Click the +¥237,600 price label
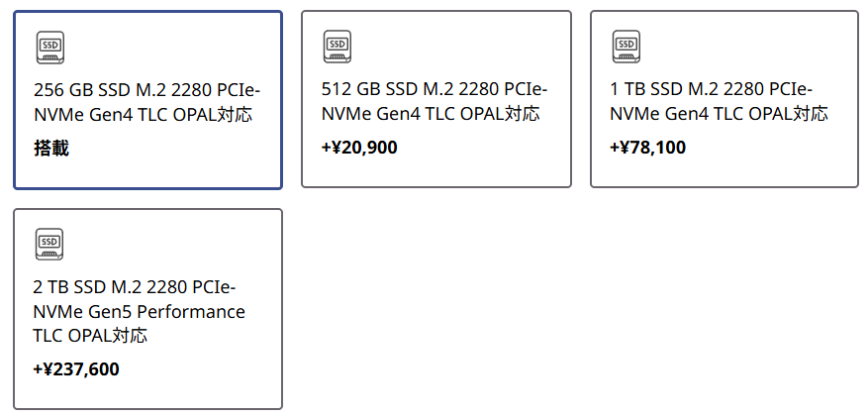The image size is (868, 417). pyautogui.click(x=76, y=370)
